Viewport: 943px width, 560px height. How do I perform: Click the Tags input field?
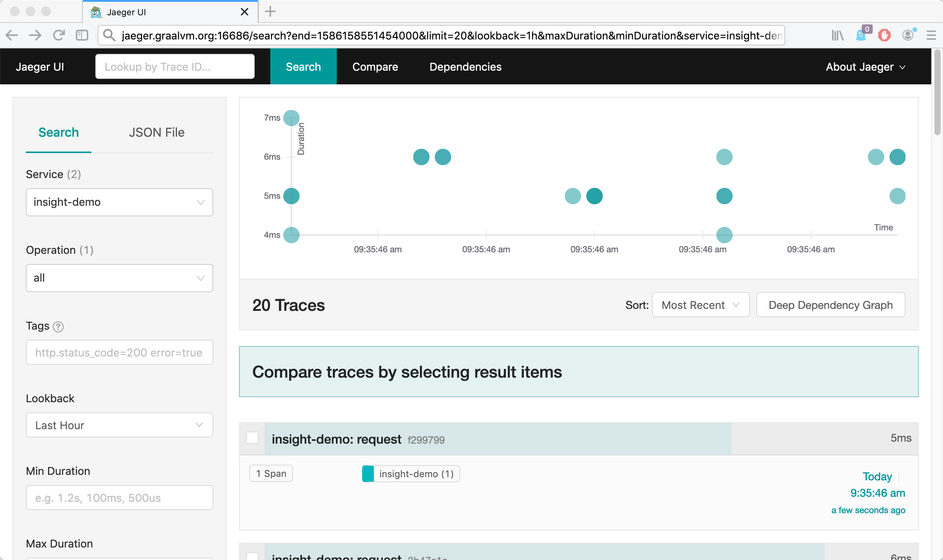pyautogui.click(x=120, y=352)
